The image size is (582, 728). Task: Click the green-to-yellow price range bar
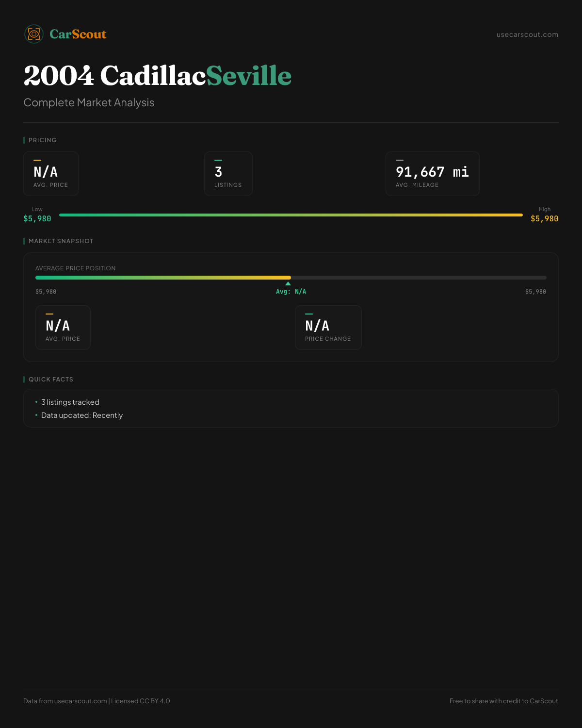pos(291,215)
